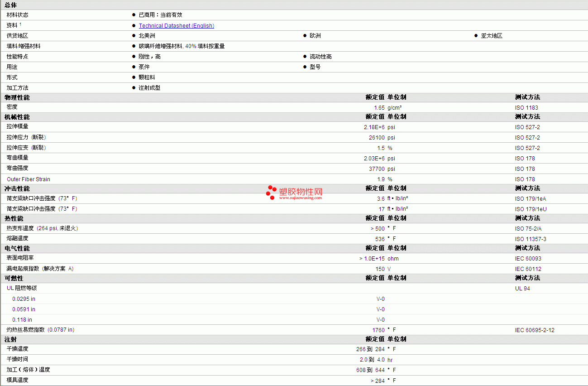588x386 pixels.
Task: Click the ISO 11357-3 test method
Action: [531, 239]
